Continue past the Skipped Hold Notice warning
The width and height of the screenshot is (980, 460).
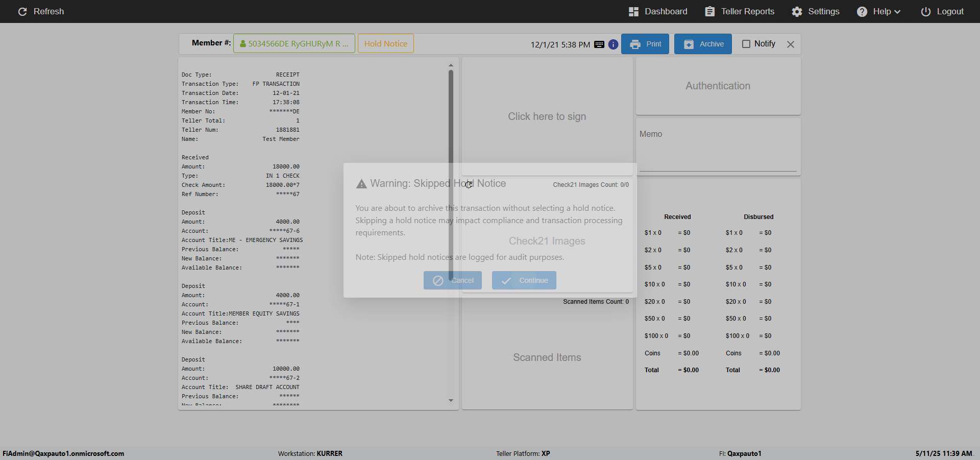[524, 280]
